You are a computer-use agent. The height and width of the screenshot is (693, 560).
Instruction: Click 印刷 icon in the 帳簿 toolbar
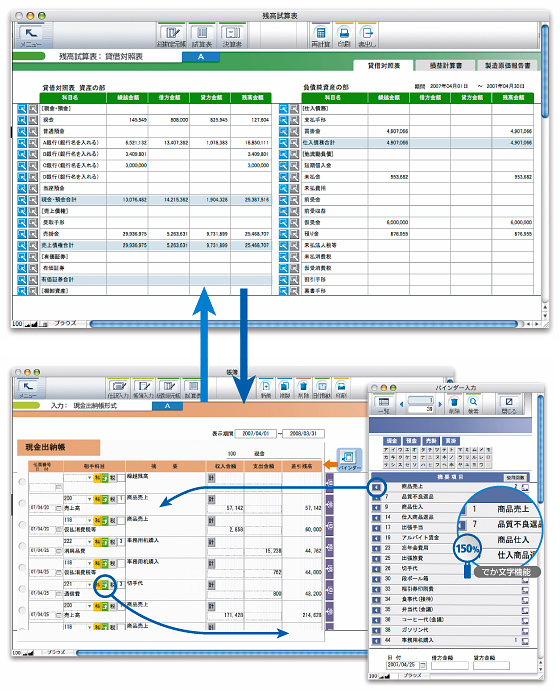coord(341,389)
